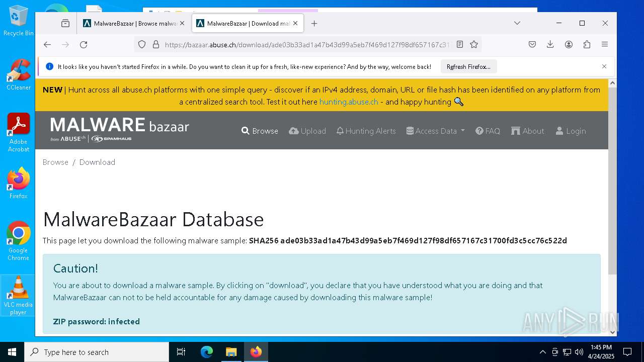
Task: Toggle reader view icon in address bar
Action: tap(460, 44)
